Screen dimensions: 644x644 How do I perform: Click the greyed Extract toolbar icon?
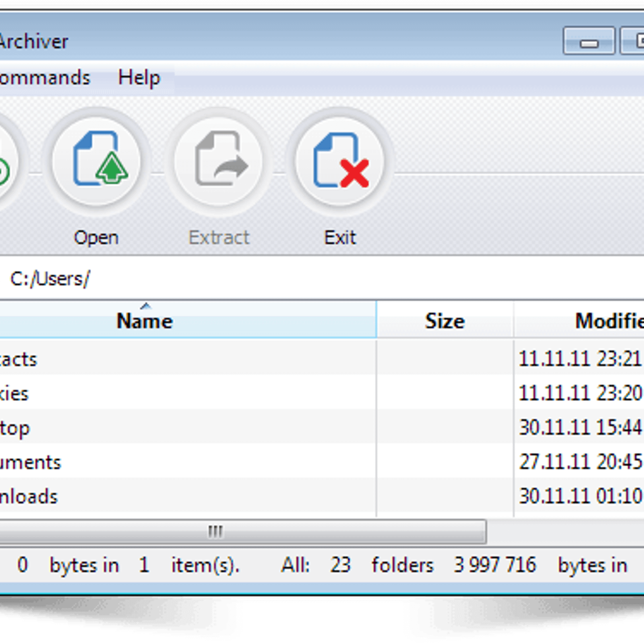(219, 161)
